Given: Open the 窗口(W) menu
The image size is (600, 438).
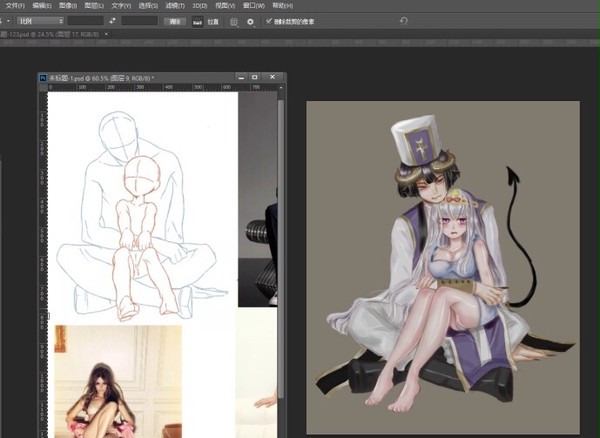Looking at the screenshot, I should tap(254, 6).
